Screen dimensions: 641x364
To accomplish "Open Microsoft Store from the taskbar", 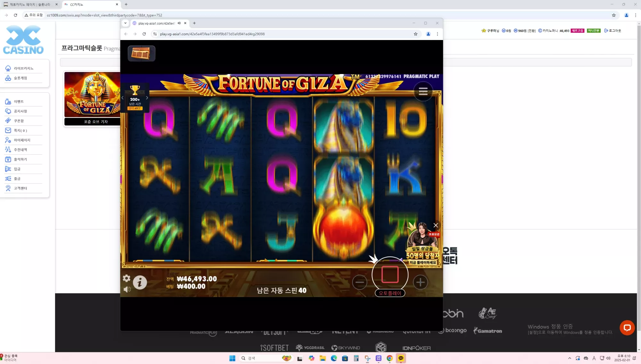I will tap(345, 358).
